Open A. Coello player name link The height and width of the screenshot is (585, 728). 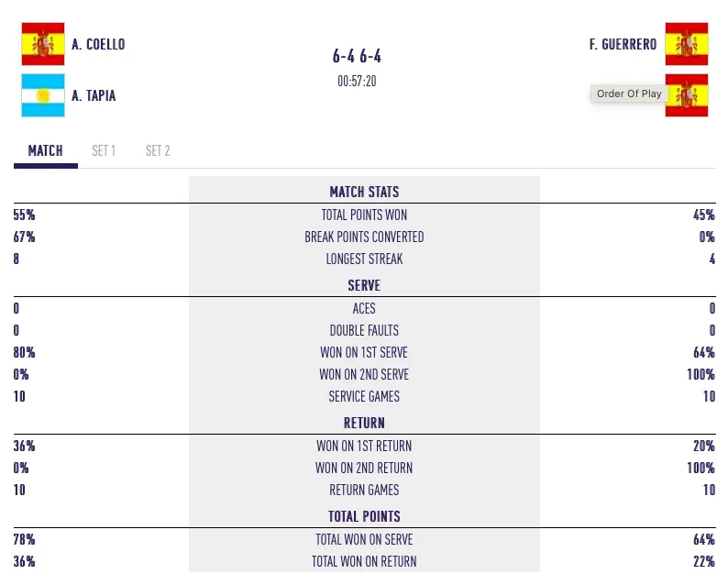(98, 44)
